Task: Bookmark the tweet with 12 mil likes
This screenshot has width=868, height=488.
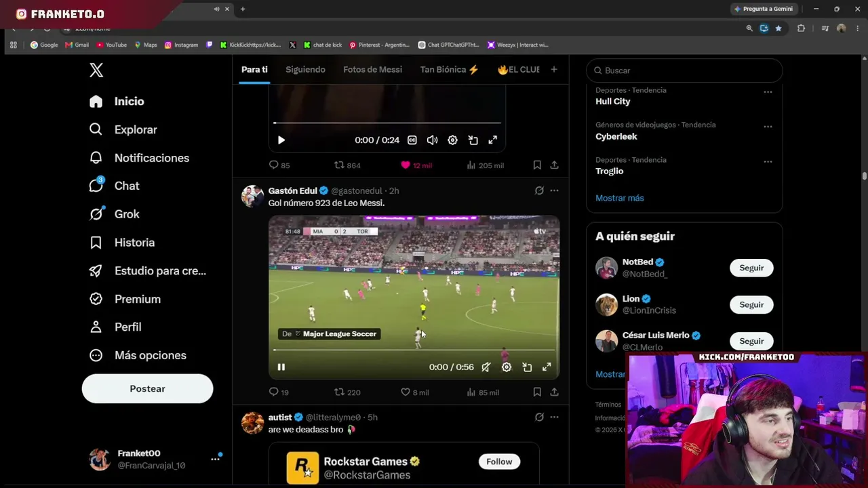Action: pos(537,165)
